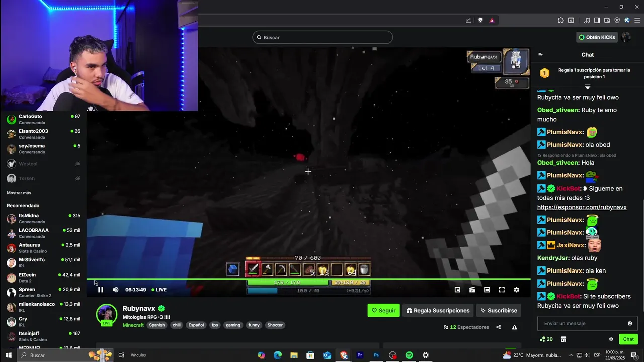Screen dimensions: 644x362
Task: Jump to LIVE in the player
Action: [x=159, y=290]
